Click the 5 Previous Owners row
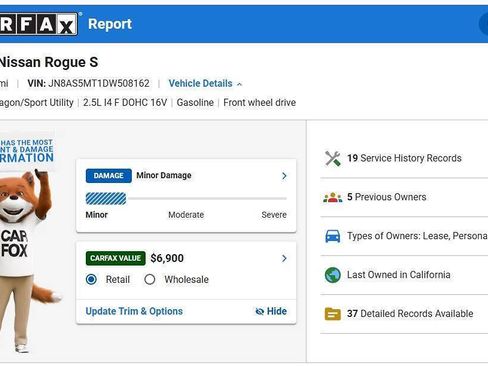 point(404,197)
